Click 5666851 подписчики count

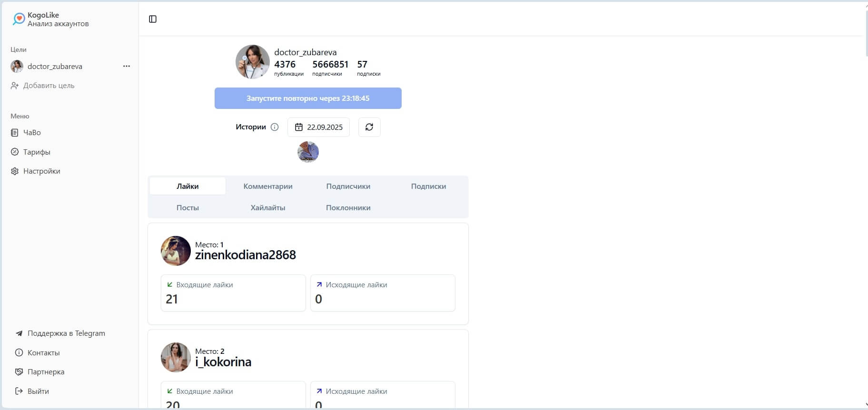[330, 68]
